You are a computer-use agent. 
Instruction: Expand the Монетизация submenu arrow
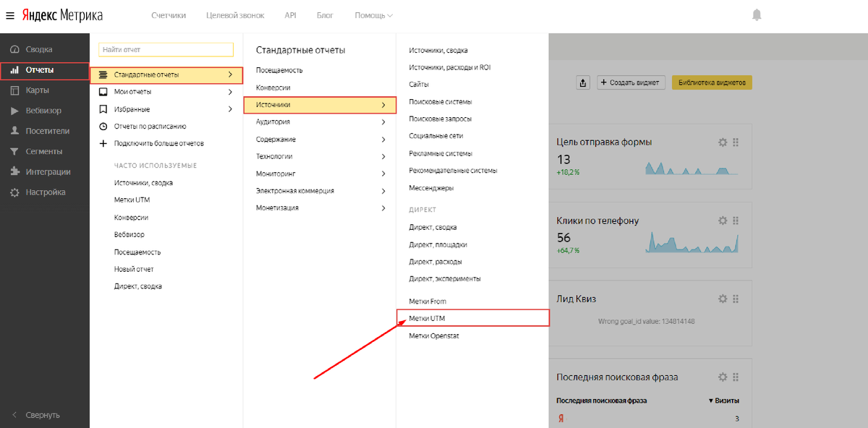click(x=383, y=208)
